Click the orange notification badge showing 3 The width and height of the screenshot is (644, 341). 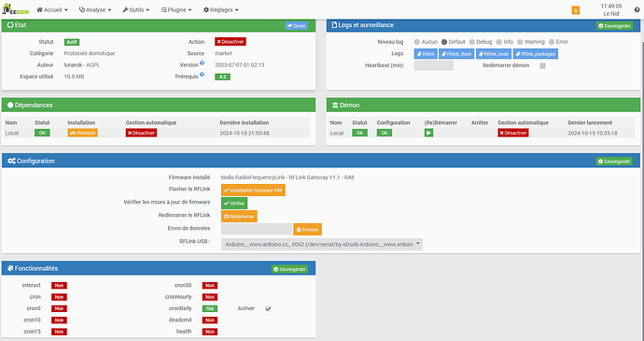tap(576, 10)
